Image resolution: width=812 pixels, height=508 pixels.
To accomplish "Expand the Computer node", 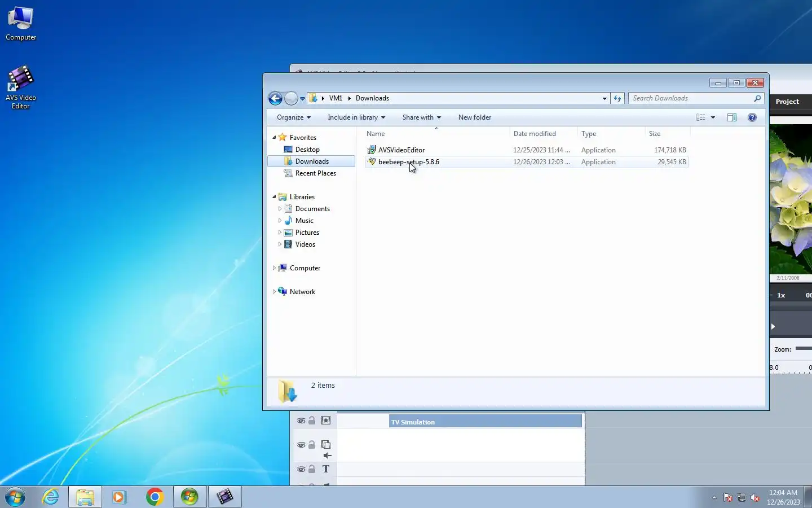I will pos(275,268).
